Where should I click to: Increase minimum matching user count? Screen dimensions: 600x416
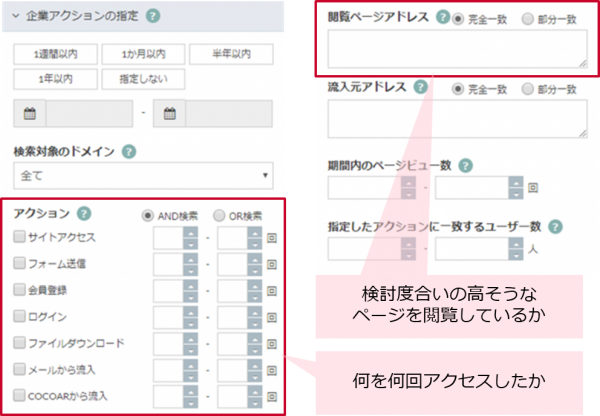tap(408, 243)
